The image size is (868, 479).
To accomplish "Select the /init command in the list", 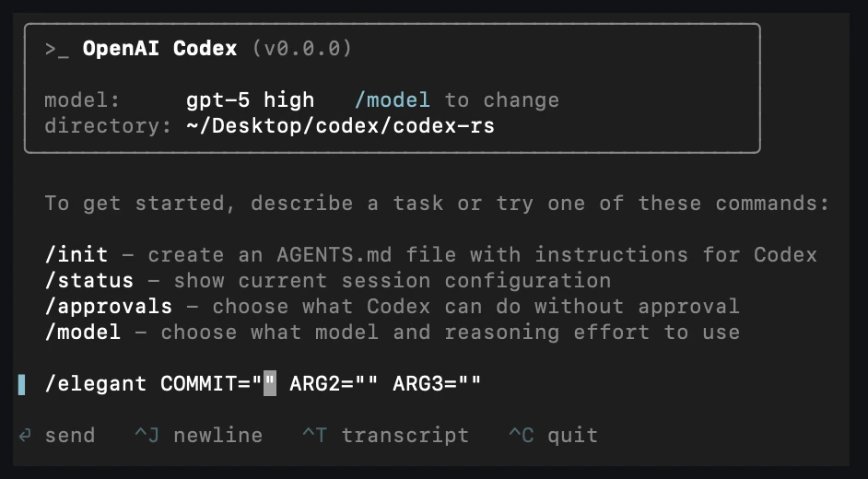I will tap(76, 254).
